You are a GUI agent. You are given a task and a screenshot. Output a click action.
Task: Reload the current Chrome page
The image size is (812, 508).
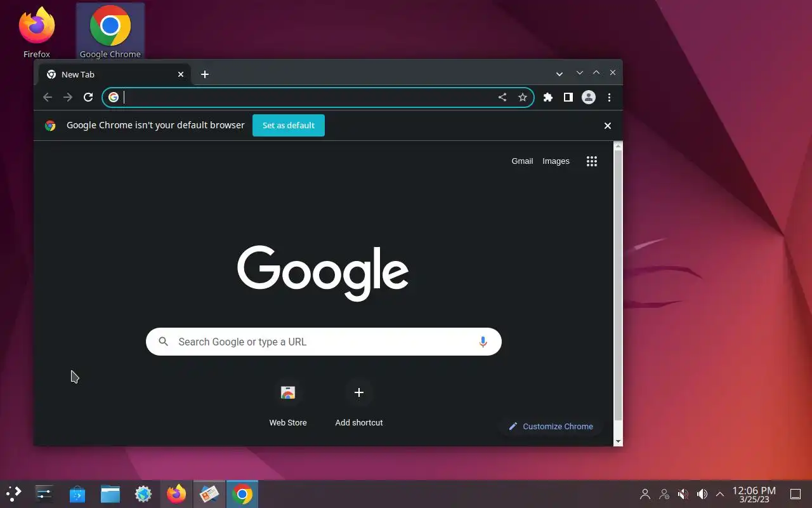[x=88, y=97]
